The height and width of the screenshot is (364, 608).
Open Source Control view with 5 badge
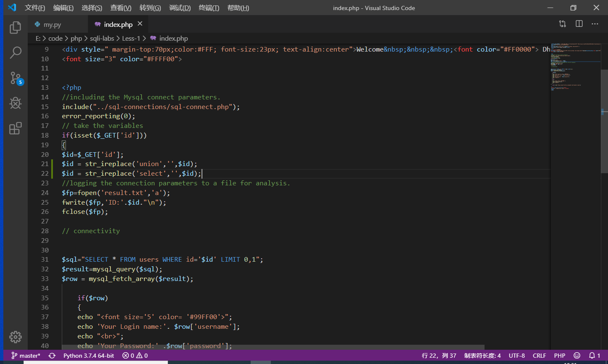coord(16,78)
